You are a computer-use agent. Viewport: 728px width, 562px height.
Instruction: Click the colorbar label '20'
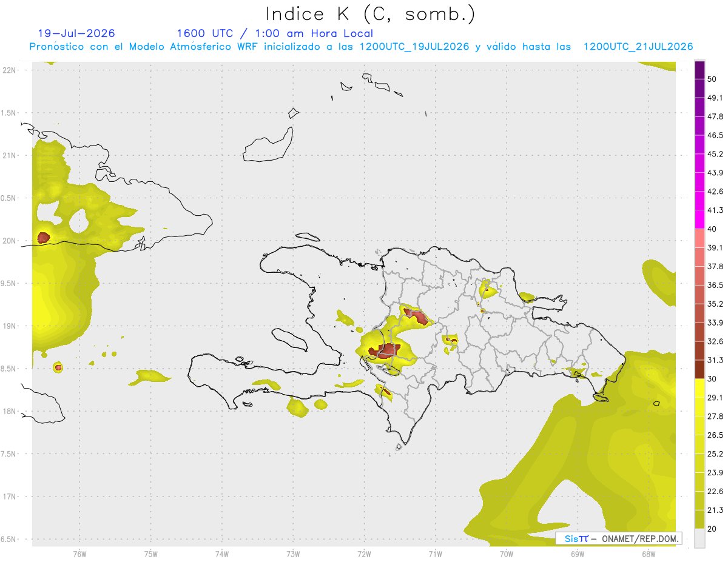(x=712, y=529)
